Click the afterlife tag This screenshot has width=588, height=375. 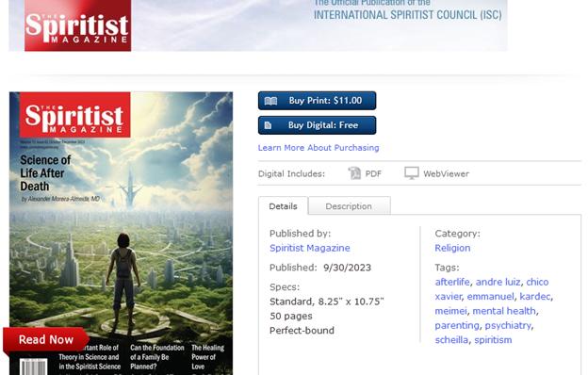coord(452,282)
